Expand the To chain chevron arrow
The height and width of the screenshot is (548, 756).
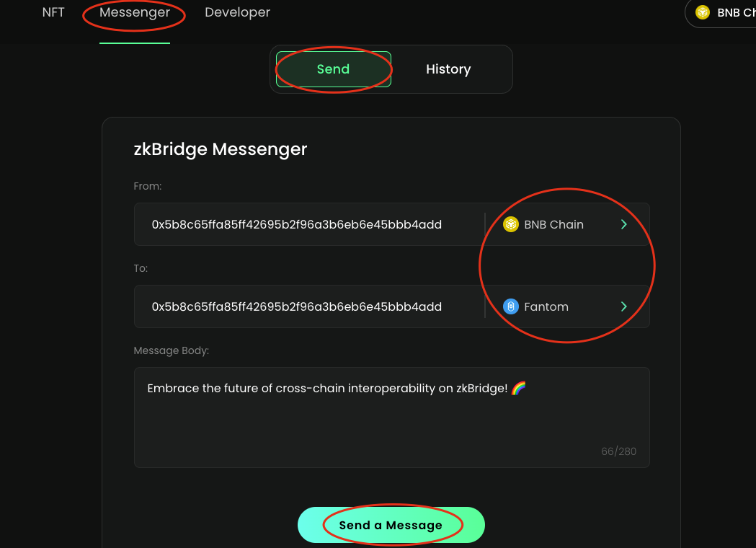pyautogui.click(x=624, y=306)
